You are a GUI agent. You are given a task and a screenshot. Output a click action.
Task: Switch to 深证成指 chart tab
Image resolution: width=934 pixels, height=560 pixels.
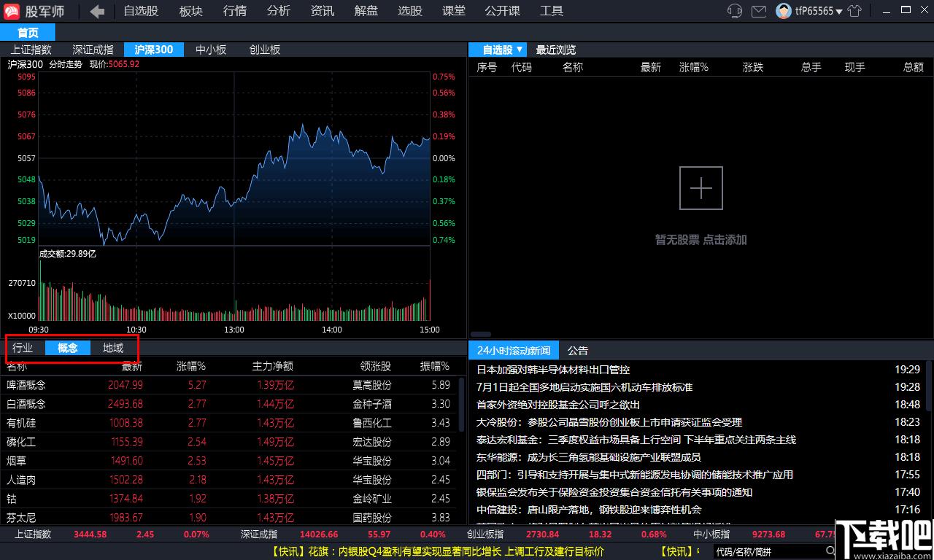click(93, 50)
